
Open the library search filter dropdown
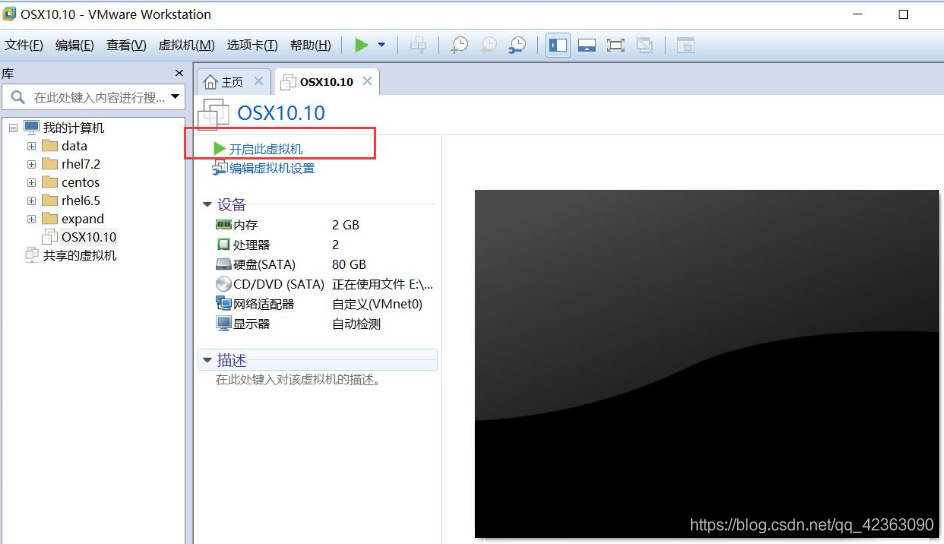[x=175, y=96]
